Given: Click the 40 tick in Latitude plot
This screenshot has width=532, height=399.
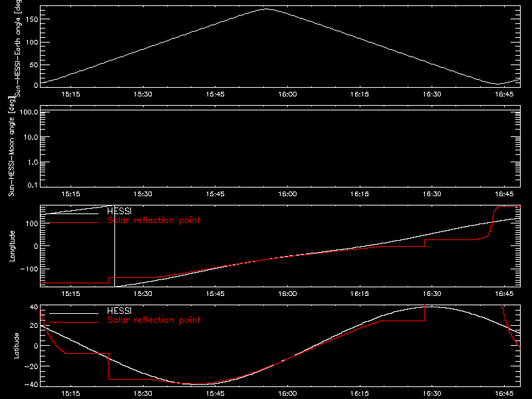Looking at the screenshot, I should pos(34,307).
